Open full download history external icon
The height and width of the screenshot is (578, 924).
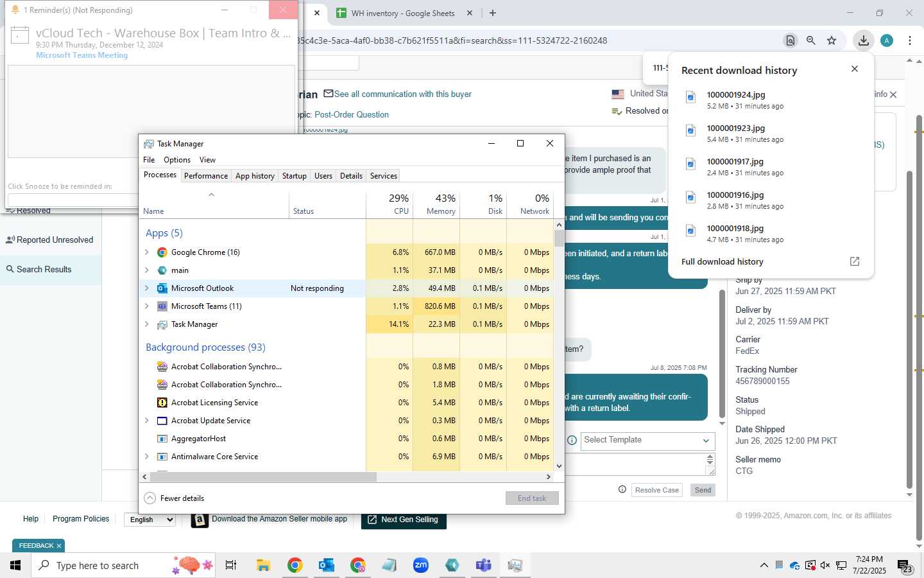click(855, 261)
